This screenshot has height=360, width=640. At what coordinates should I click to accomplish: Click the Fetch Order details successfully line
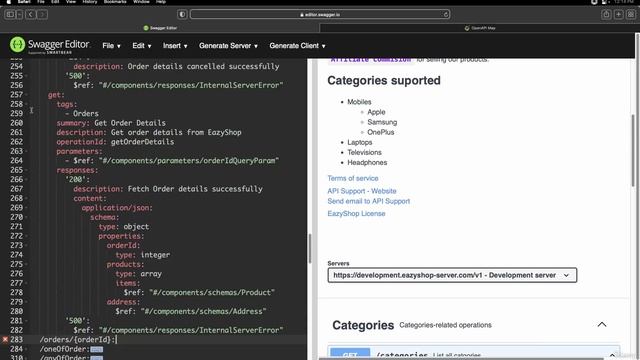[x=168, y=189]
